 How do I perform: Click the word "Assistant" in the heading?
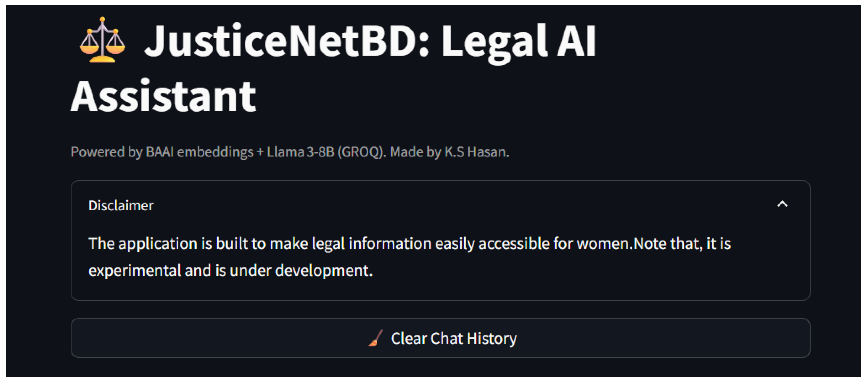click(163, 96)
